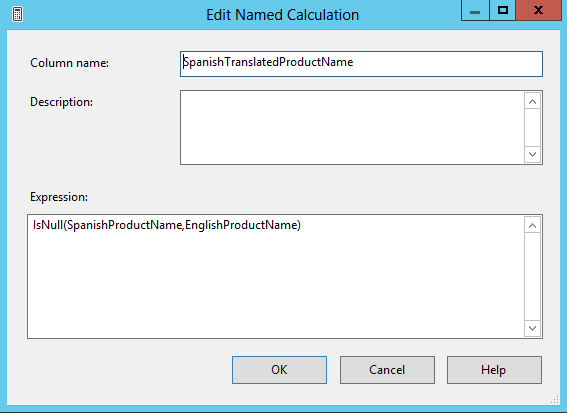The width and height of the screenshot is (567, 413).
Task: Maximize the Edit Named Calculation window
Action: pyautogui.click(x=503, y=10)
